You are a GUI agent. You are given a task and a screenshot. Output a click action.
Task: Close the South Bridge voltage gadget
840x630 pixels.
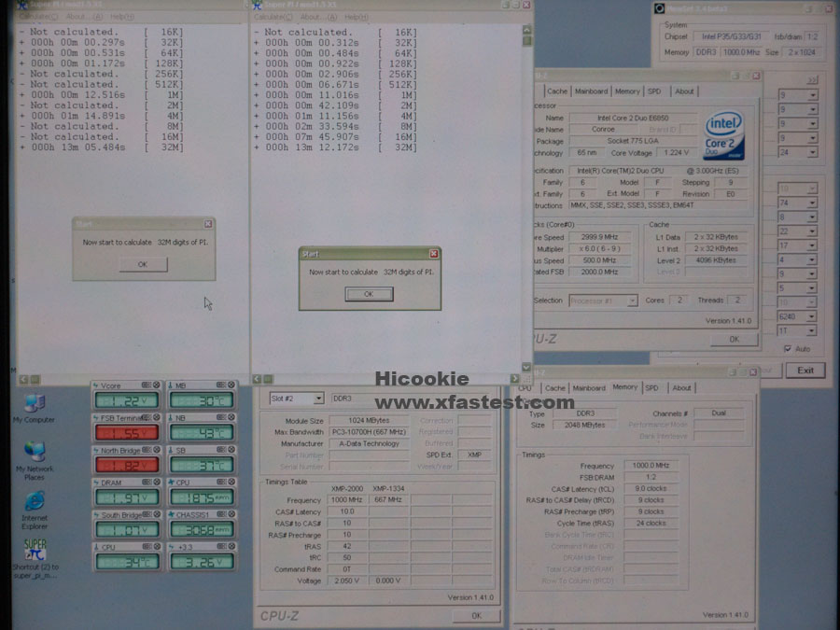click(157, 515)
